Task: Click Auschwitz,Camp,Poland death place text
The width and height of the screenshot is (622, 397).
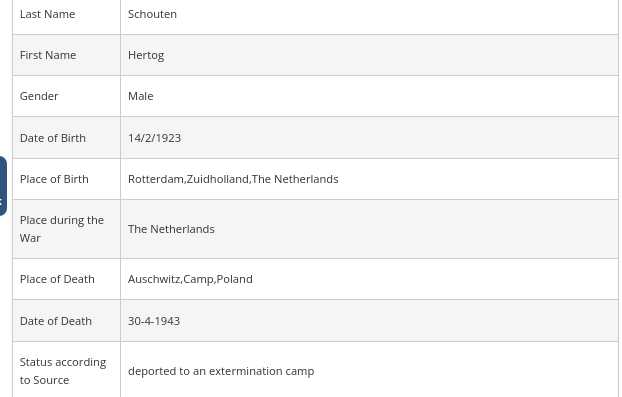Action: [190, 279]
